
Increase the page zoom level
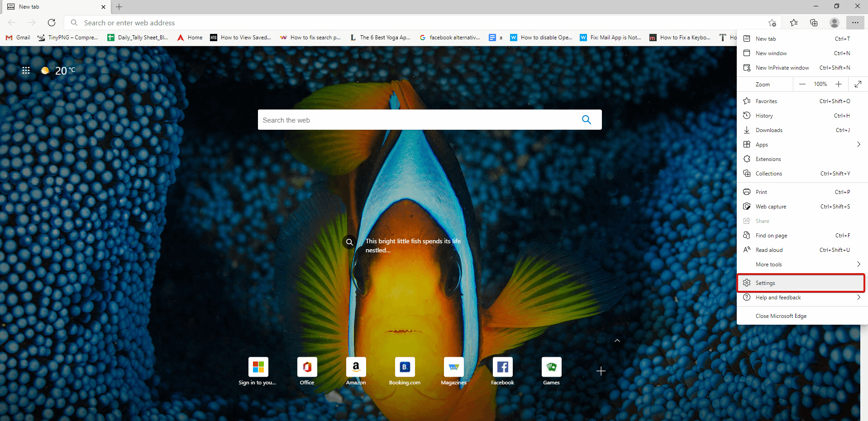839,84
